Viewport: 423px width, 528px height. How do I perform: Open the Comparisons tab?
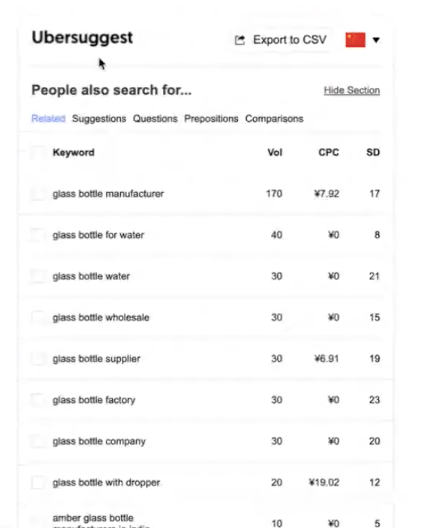pos(274,119)
